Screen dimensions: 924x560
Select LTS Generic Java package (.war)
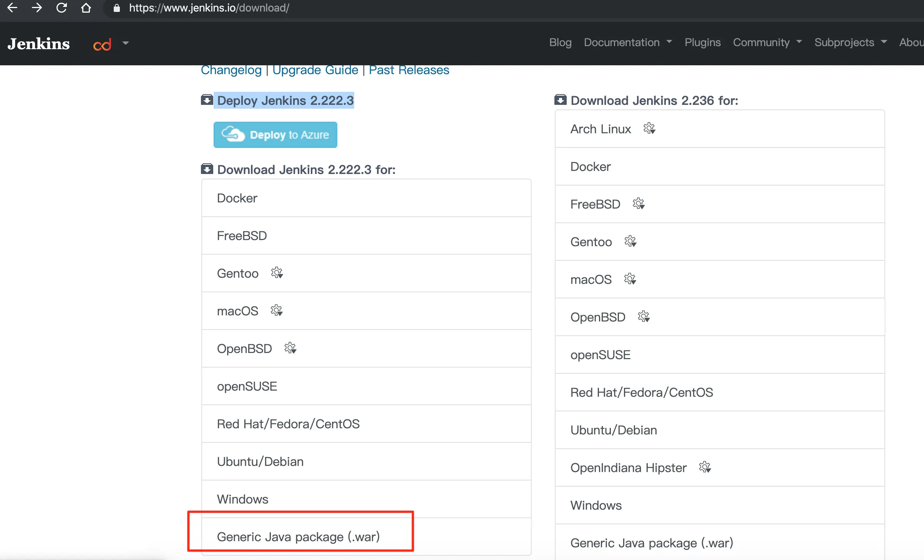coord(298,536)
